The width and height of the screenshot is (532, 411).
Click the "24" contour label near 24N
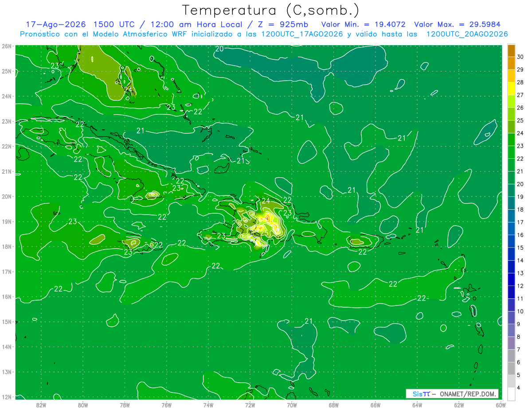click(x=128, y=90)
